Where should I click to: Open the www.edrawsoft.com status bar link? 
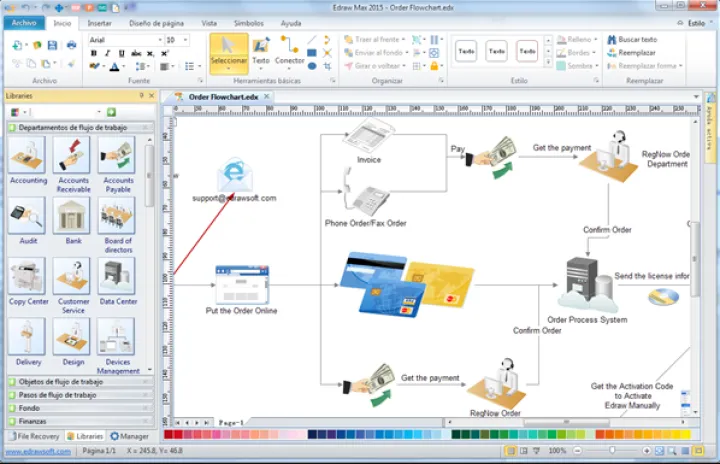(x=36, y=451)
